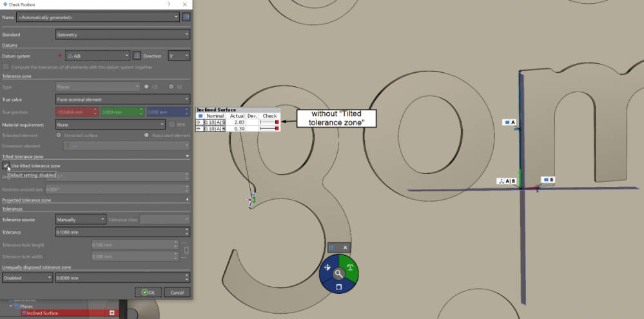This screenshot has width=644, height=319.
Task: Select the Associated element radio button
Action: point(147,135)
